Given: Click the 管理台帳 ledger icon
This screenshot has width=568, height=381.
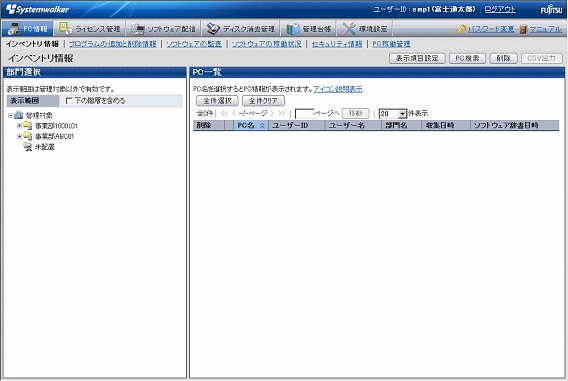Looking at the screenshot, I should [x=293, y=29].
